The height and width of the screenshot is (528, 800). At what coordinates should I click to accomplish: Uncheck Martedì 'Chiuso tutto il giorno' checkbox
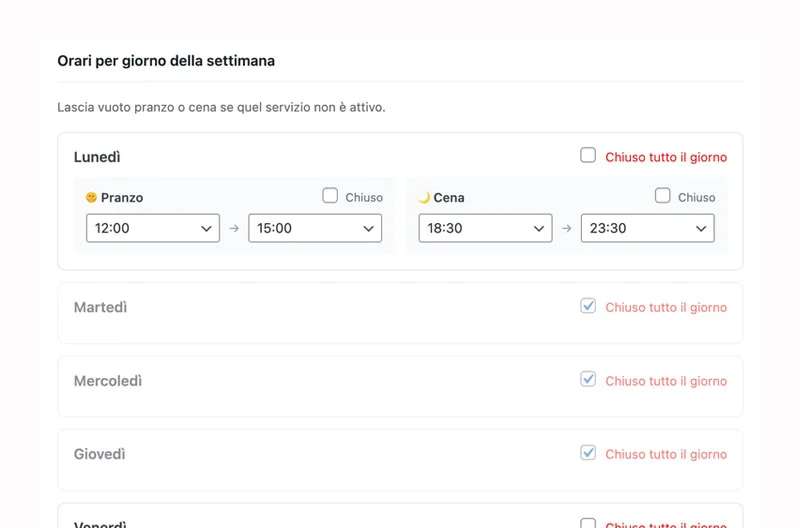[x=588, y=306]
